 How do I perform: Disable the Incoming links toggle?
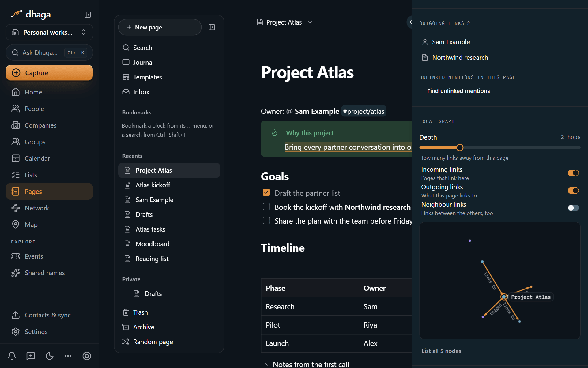coord(573,173)
